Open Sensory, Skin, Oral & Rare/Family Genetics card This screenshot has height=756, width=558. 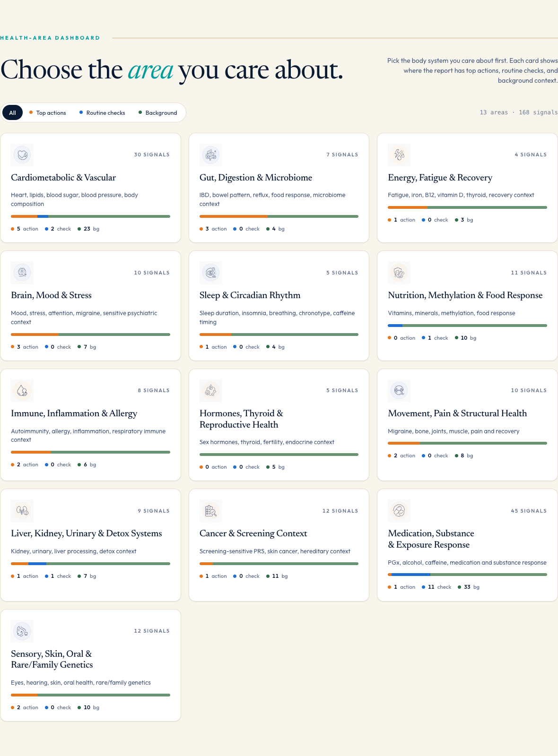click(90, 665)
